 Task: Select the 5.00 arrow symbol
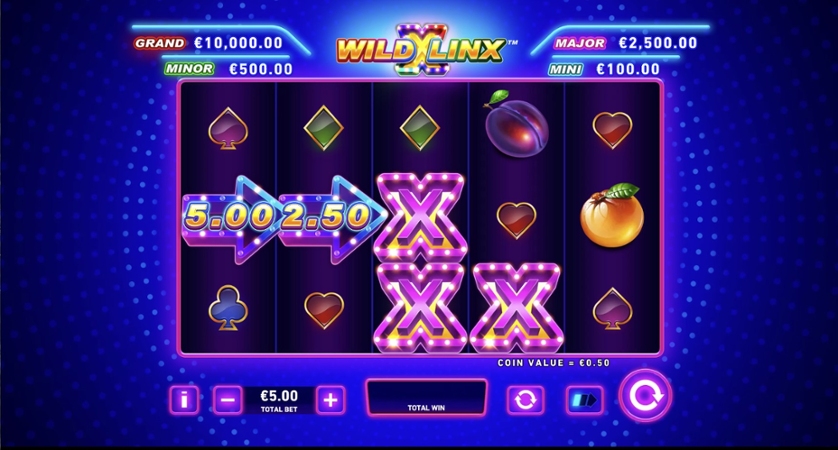click(230, 218)
